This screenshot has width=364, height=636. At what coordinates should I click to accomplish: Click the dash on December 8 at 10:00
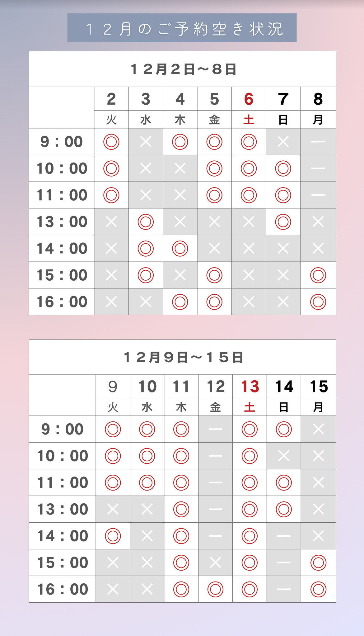(x=318, y=168)
